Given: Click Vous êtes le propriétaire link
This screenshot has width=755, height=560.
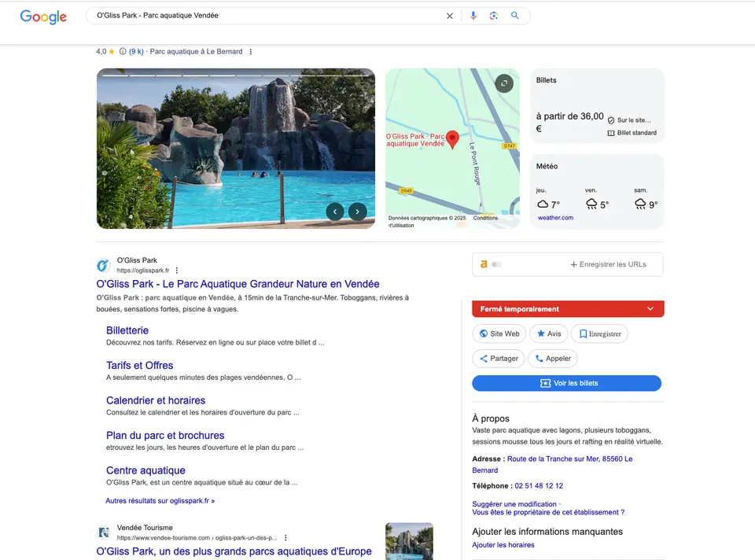Looking at the screenshot, I should pos(548,512).
